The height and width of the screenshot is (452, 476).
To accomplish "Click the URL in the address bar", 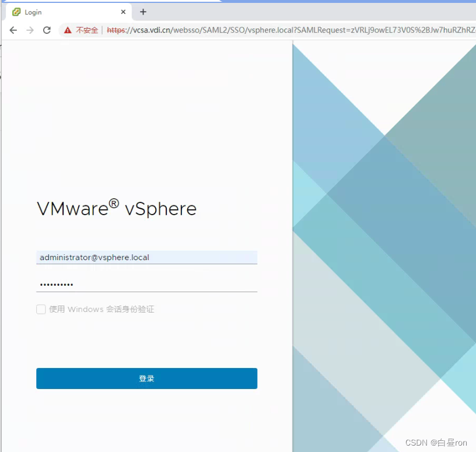I will pyautogui.click(x=291, y=30).
